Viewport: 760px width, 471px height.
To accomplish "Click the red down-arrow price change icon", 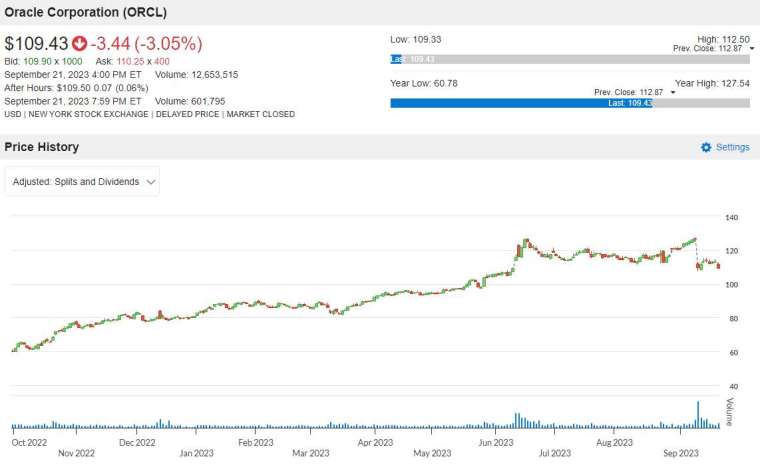I will (79, 44).
